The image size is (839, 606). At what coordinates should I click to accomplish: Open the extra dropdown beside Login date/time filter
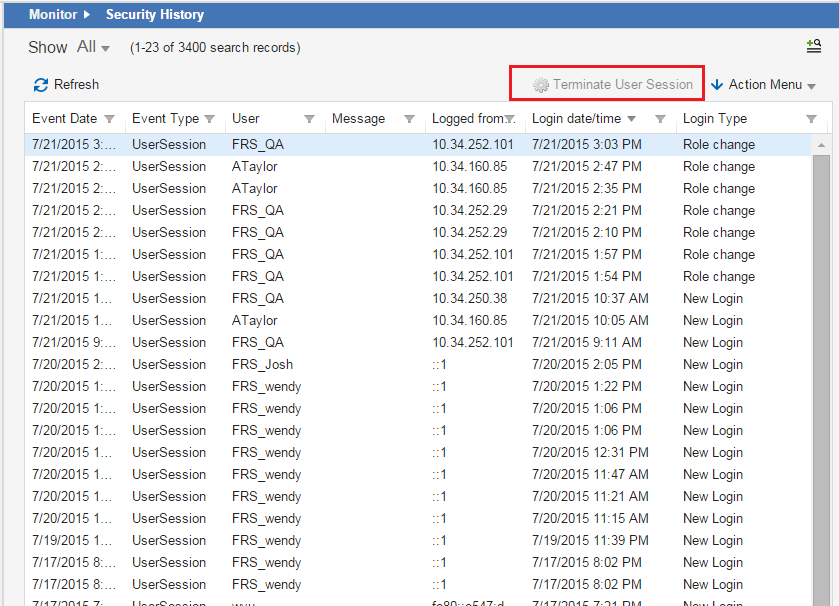(661, 118)
